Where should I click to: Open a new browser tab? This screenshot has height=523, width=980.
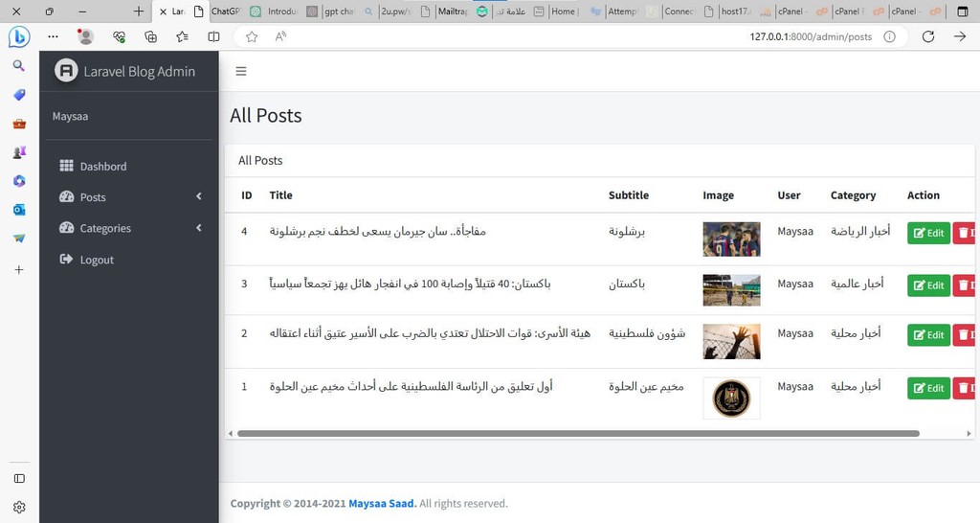pos(139,11)
